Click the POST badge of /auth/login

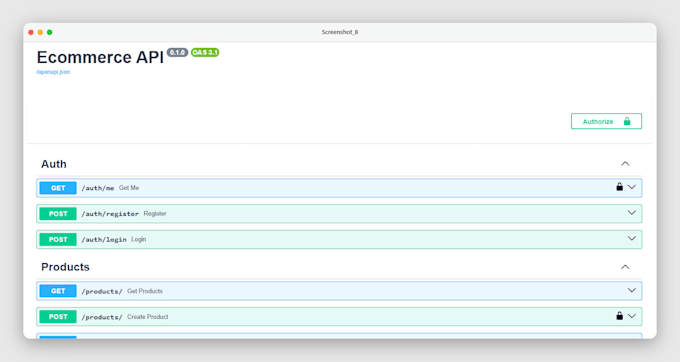tap(58, 239)
